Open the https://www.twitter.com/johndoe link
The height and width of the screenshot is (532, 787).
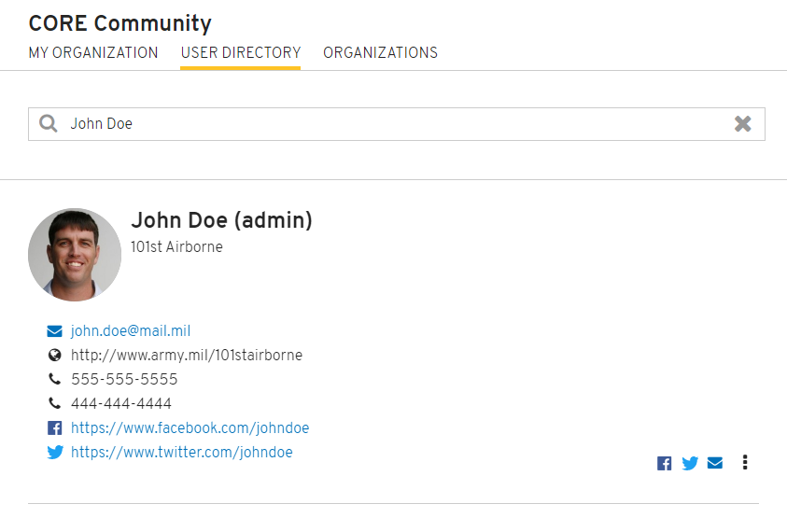(182, 452)
